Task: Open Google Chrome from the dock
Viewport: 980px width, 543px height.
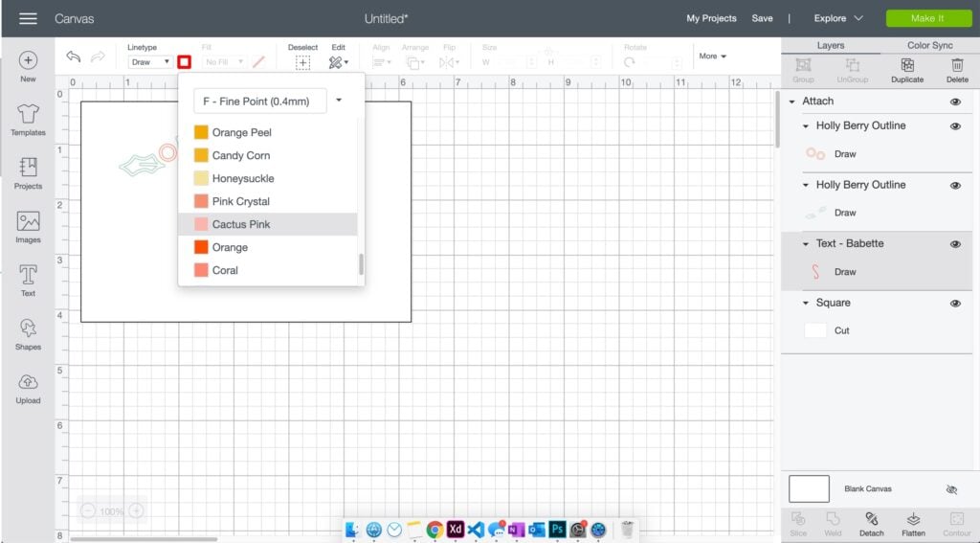Action: point(434,530)
